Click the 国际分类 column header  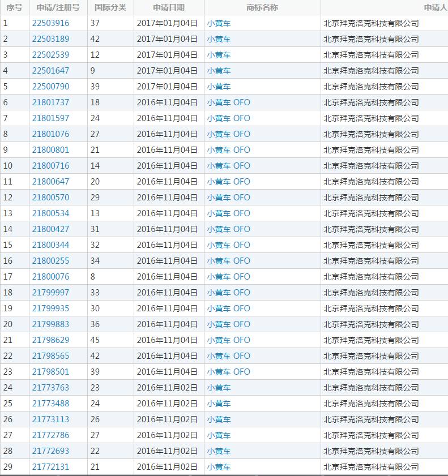click(110, 7)
